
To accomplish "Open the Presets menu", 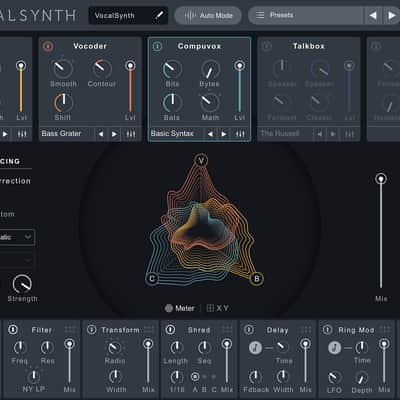I will click(305, 15).
